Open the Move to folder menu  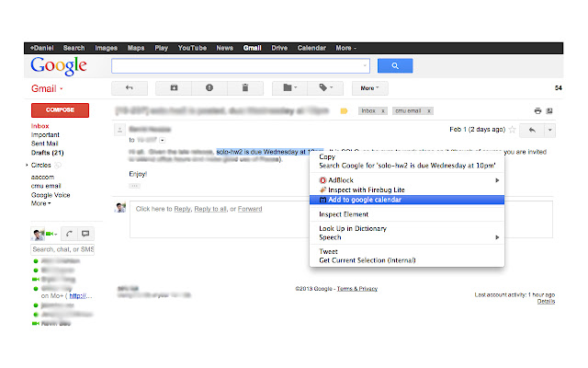point(289,88)
